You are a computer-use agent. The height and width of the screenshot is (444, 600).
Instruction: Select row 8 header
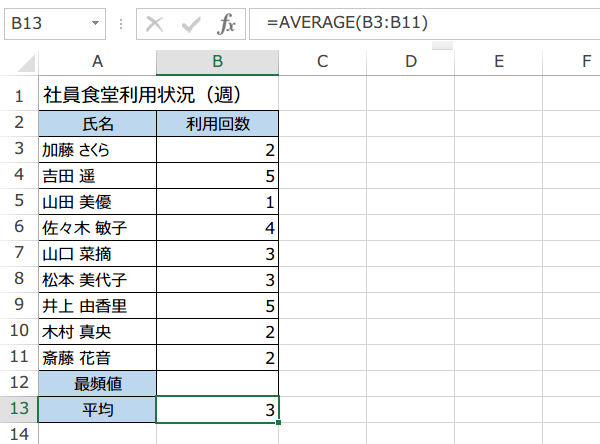pyautogui.click(x=19, y=279)
